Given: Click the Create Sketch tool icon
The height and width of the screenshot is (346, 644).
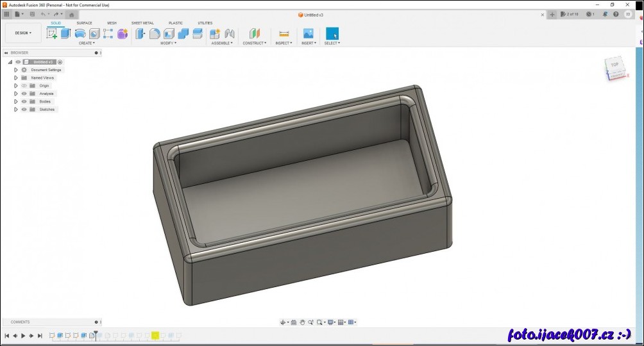Looking at the screenshot, I should [52, 33].
